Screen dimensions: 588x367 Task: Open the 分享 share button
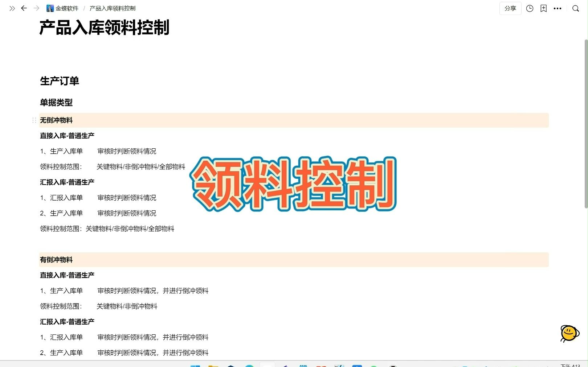click(510, 8)
